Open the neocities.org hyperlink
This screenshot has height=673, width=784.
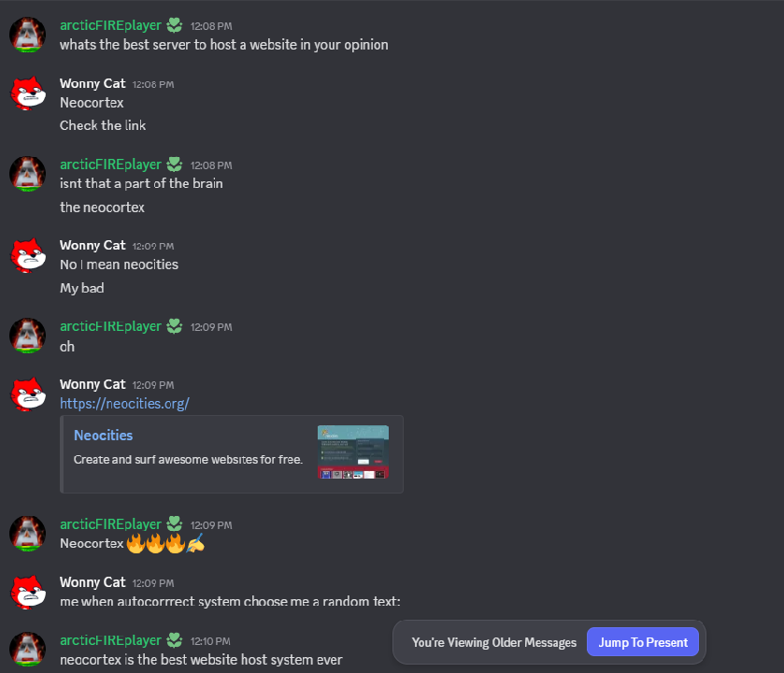pyautogui.click(x=124, y=404)
